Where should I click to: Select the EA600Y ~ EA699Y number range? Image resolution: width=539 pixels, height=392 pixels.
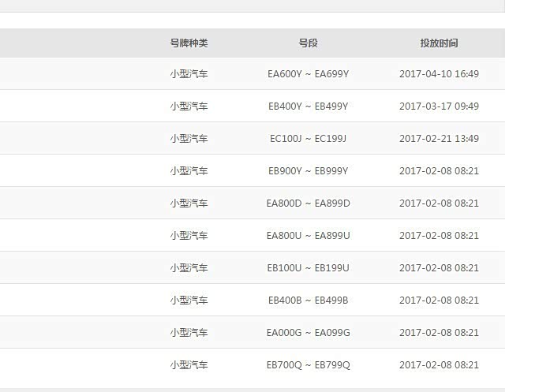point(308,74)
